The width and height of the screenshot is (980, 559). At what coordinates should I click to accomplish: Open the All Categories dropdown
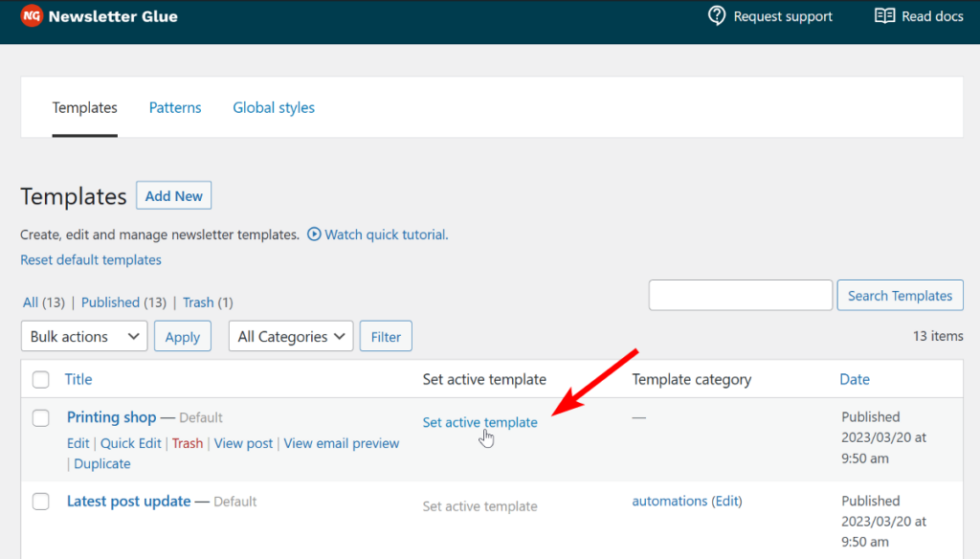pyautogui.click(x=290, y=336)
